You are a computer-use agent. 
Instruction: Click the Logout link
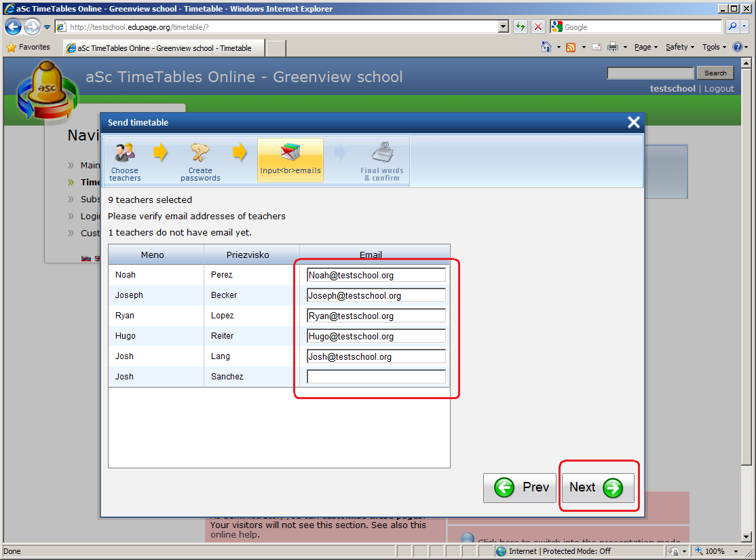[x=719, y=88]
